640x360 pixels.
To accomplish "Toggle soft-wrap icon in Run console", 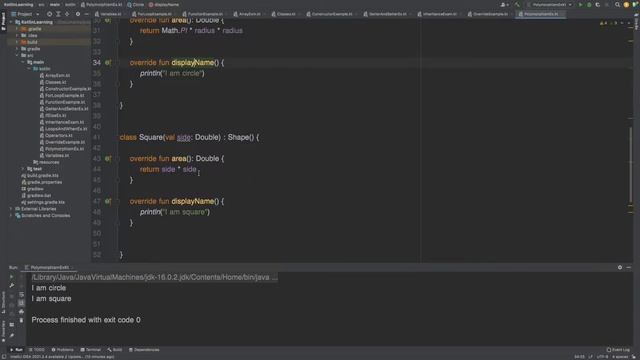I will pyautogui.click(x=21, y=295).
